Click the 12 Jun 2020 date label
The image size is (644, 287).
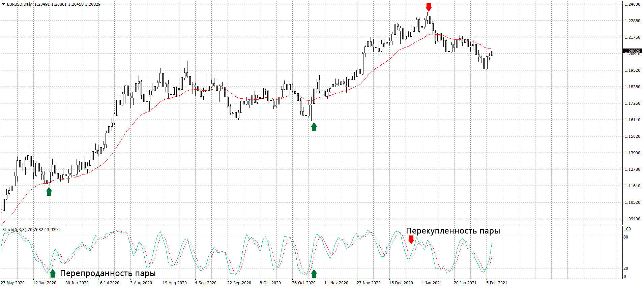tap(45, 283)
